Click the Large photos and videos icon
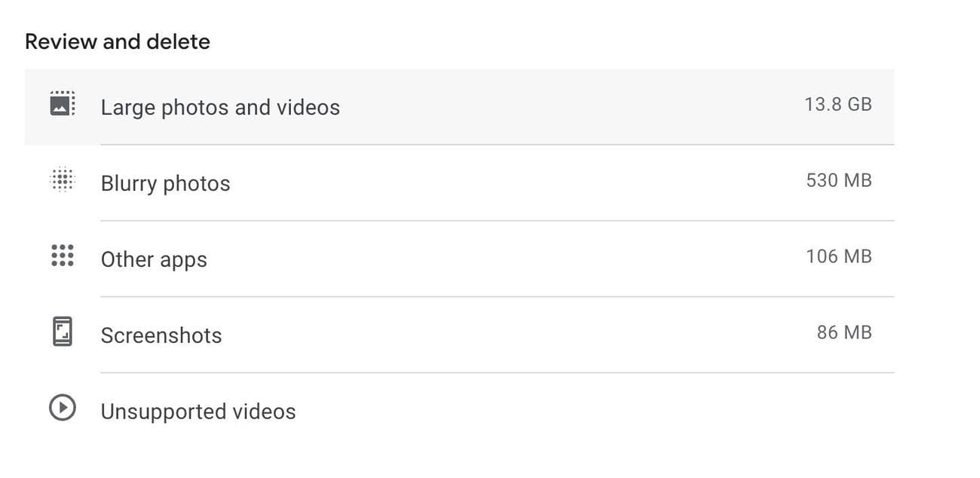This screenshot has width=980, height=478. point(62,103)
